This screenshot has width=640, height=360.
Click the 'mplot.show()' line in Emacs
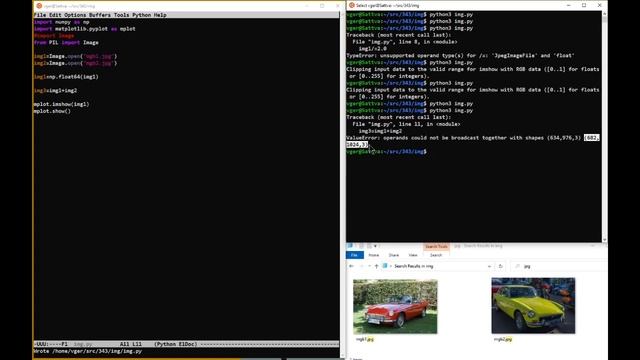point(52,111)
